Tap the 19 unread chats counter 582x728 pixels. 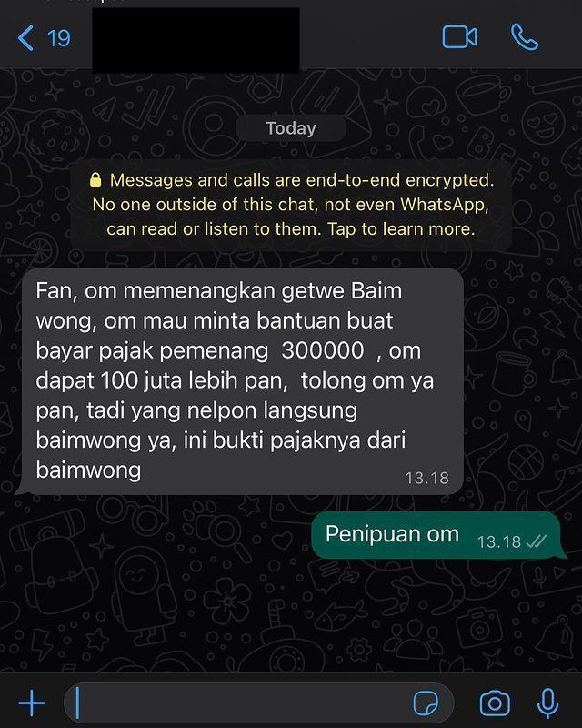coord(59,38)
